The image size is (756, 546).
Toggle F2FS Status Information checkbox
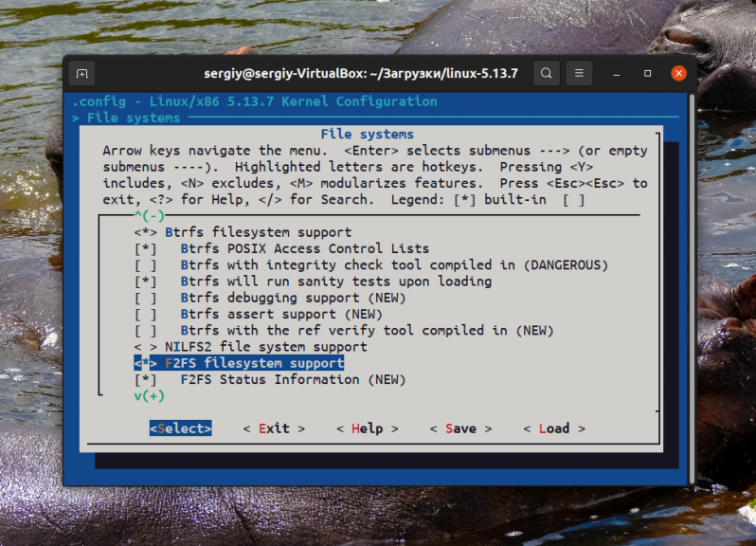[x=146, y=380]
